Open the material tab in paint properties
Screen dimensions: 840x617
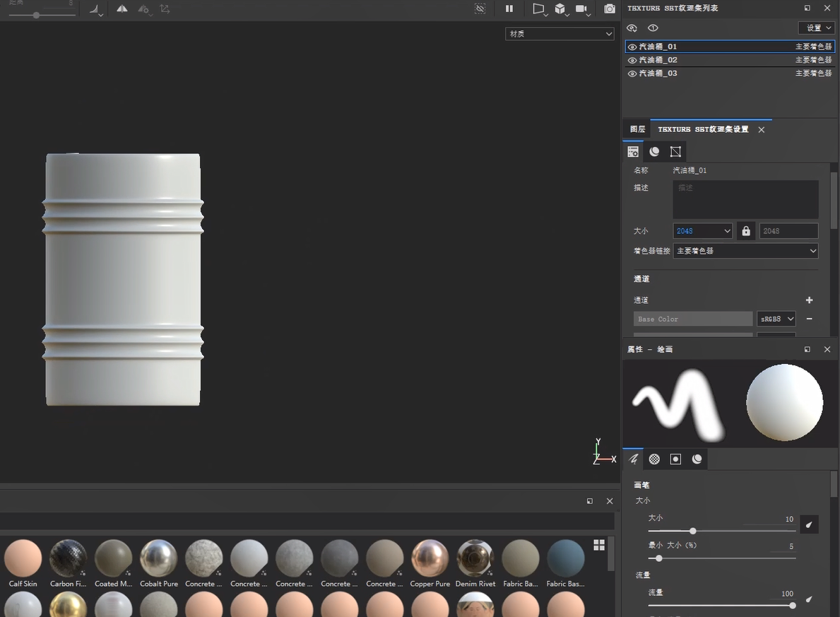(x=697, y=459)
